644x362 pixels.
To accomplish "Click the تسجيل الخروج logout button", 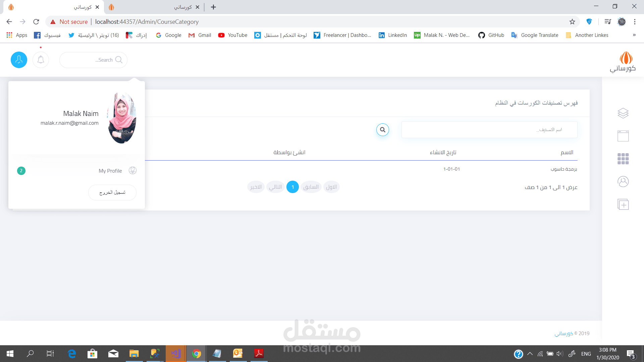I will coord(112,193).
